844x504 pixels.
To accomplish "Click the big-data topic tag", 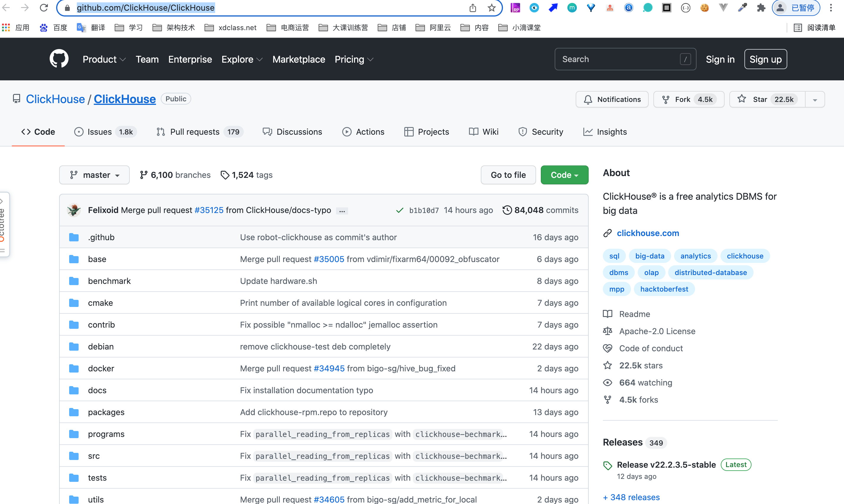I will pos(649,256).
